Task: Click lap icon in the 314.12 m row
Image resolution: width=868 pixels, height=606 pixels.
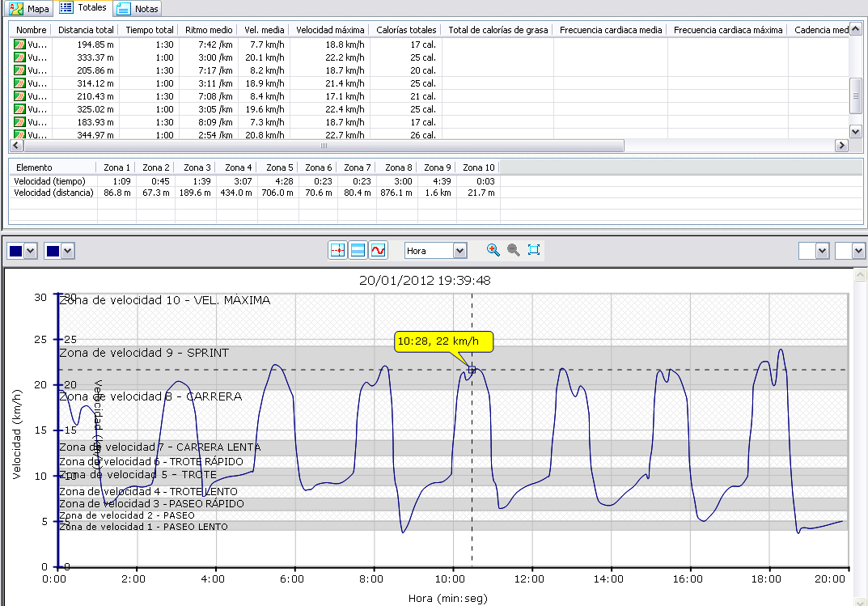Action: click(20, 83)
